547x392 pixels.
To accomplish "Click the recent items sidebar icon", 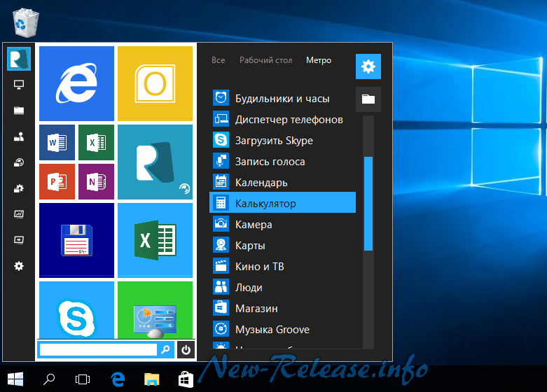I will (x=19, y=162).
